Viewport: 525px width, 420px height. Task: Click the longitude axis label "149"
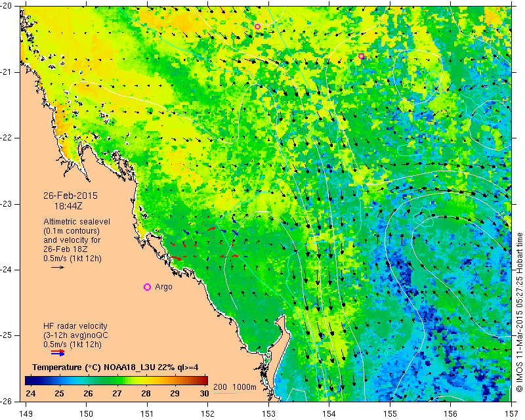26,414
